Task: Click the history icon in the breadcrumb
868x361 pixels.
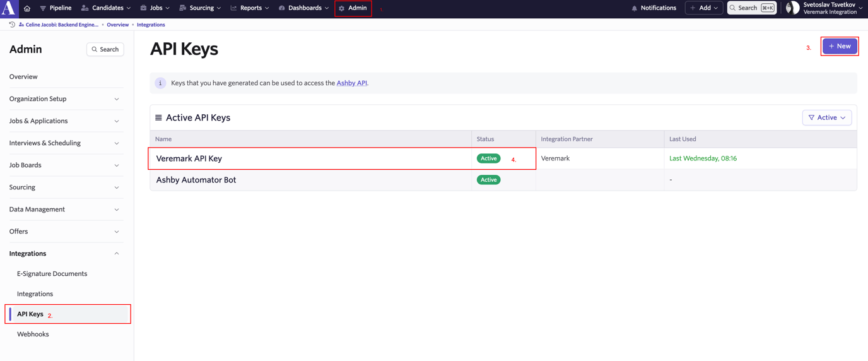Action: tap(12, 25)
